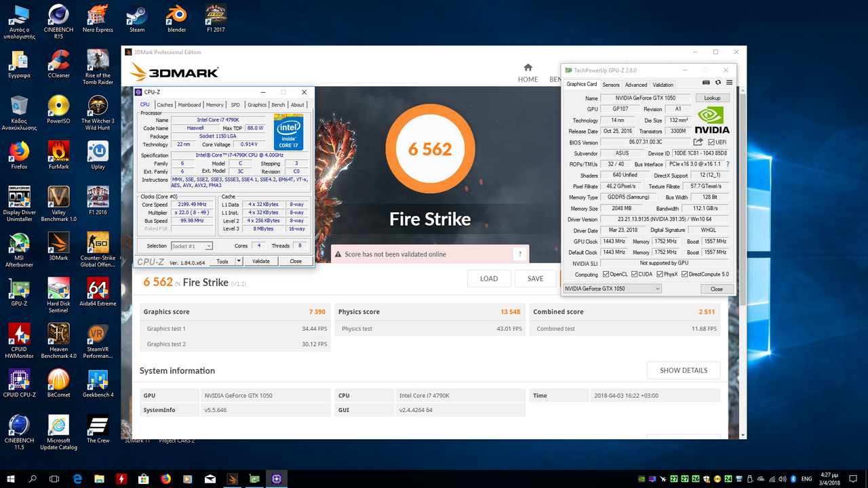Viewport: 868px width, 488px height.
Task: Select the BitComet desktop icon
Action: click(x=58, y=383)
